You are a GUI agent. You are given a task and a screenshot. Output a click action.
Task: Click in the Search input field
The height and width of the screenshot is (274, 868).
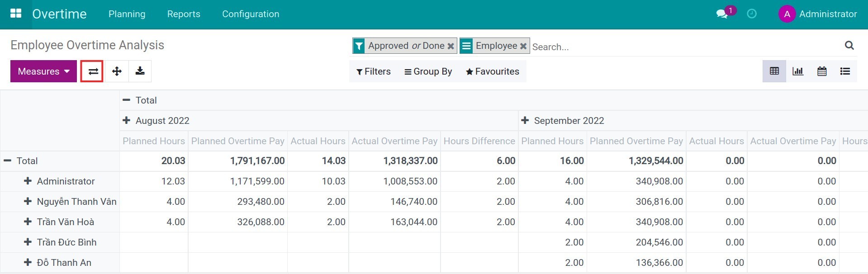click(x=685, y=47)
